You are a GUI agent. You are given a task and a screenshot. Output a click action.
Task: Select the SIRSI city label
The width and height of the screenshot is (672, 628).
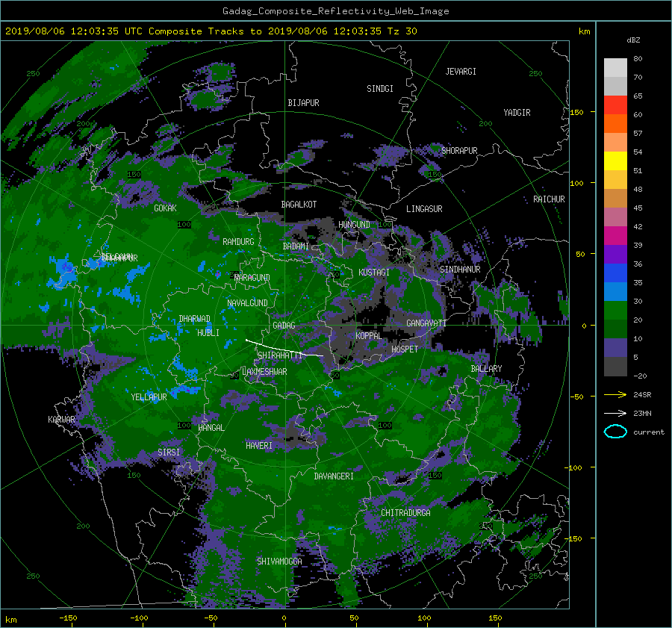point(169,453)
